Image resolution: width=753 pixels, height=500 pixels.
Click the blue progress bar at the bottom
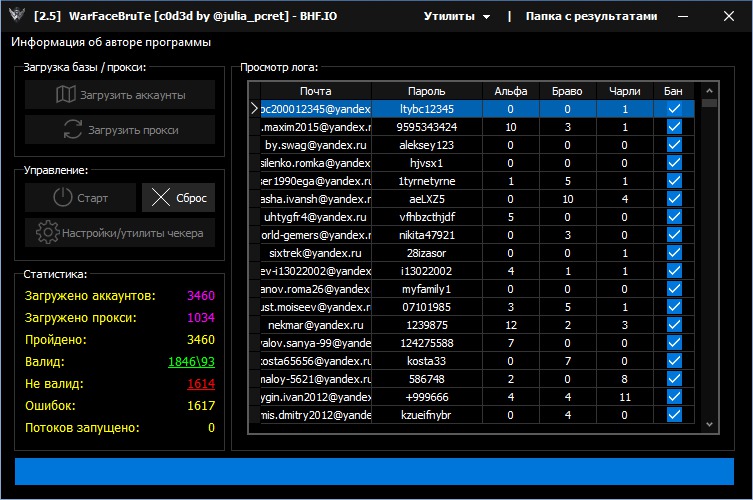click(374, 471)
